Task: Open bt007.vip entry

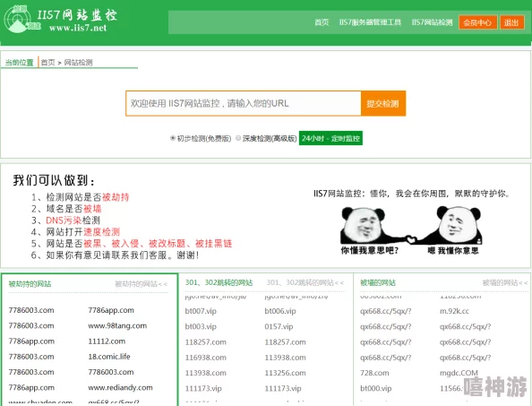Action: [x=201, y=311]
